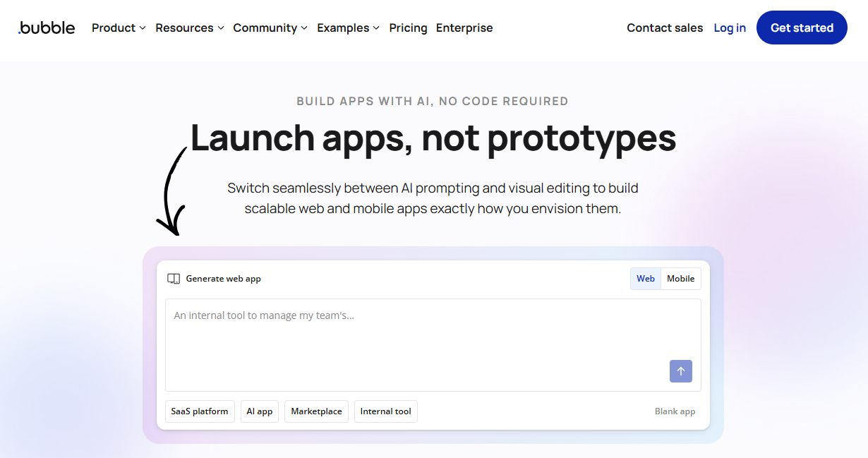Switch to Mobile generation mode
Screen dimensions: 868x458
pos(680,278)
